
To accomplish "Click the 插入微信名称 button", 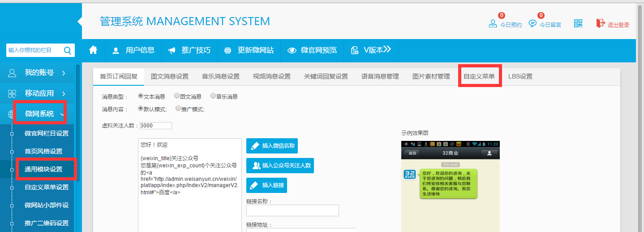I will (272, 146).
